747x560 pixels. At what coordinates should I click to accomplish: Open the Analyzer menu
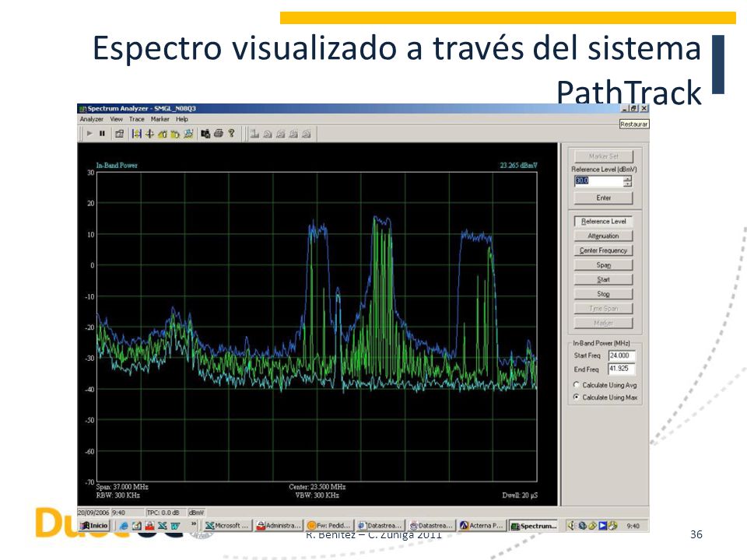click(x=92, y=119)
